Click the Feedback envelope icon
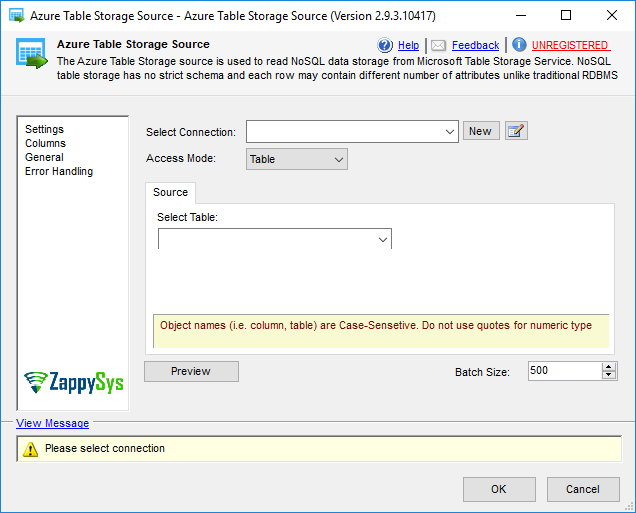 tap(438, 45)
